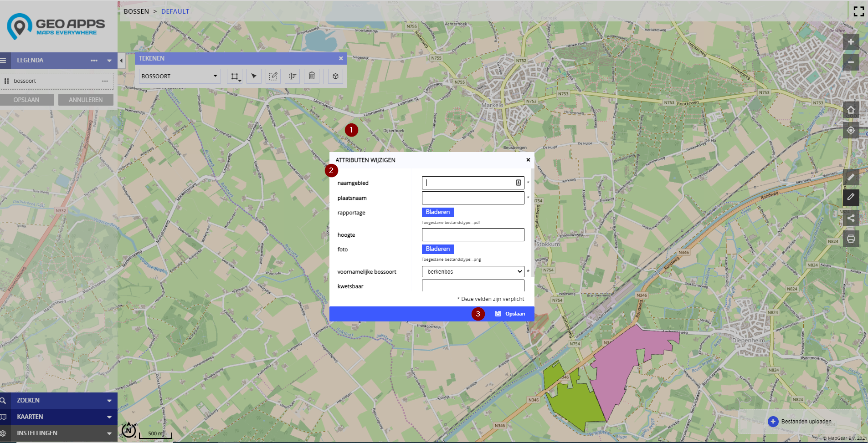The width and height of the screenshot is (868, 443).
Task: Open the measure ruler tool
Action: point(851,177)
